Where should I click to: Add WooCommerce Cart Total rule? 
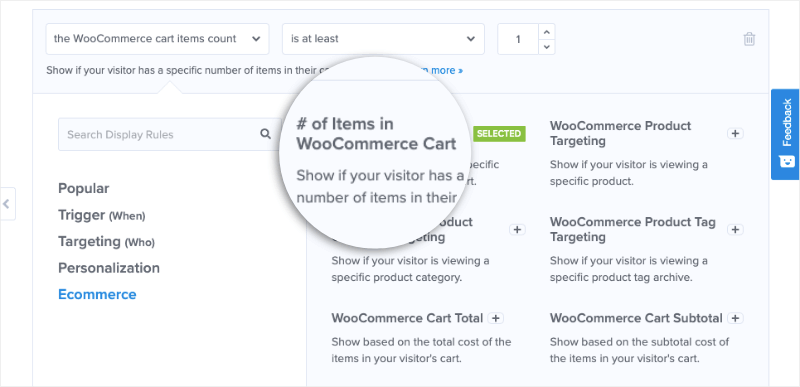[495, 318]
